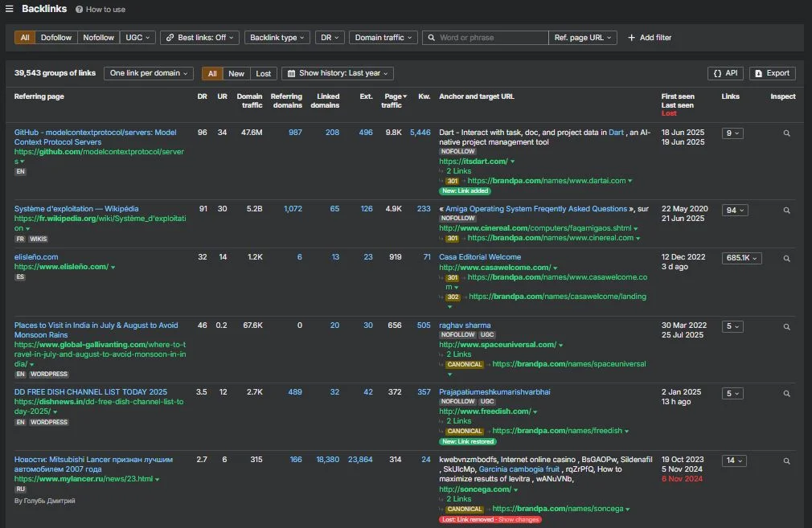812x528 pixels.
Task: Expand the 14 links dropdown for mylancer.ru row
Action: coord(734,460)
